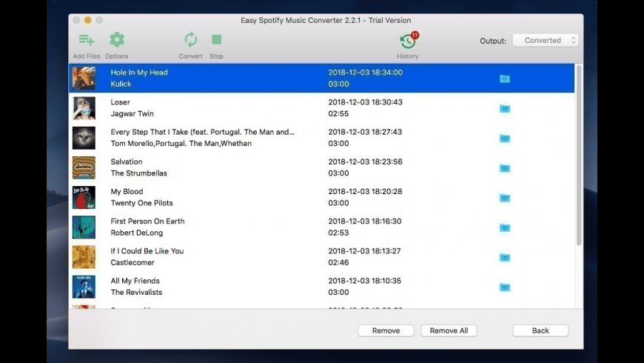This screenshot has width=644, height=363.
Task: Click the history list vertical scrollbar
Action: (579, 155)
